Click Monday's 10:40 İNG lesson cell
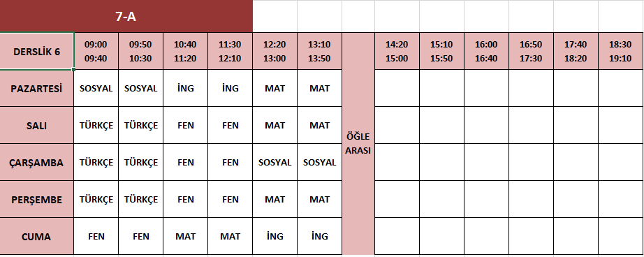Viewport: 644px width, 257px height. coord(186,88)
